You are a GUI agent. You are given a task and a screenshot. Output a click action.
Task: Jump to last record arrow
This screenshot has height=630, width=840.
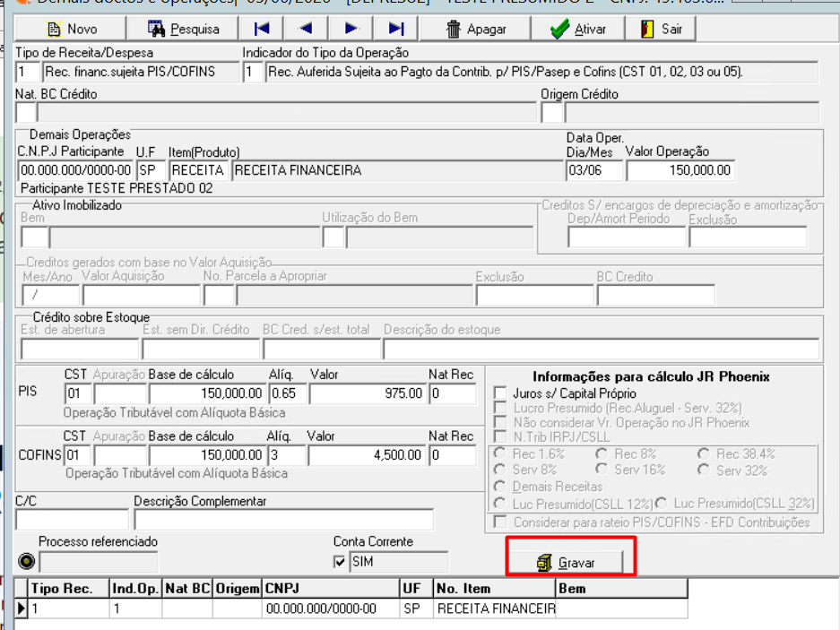[x=396, y=29]
